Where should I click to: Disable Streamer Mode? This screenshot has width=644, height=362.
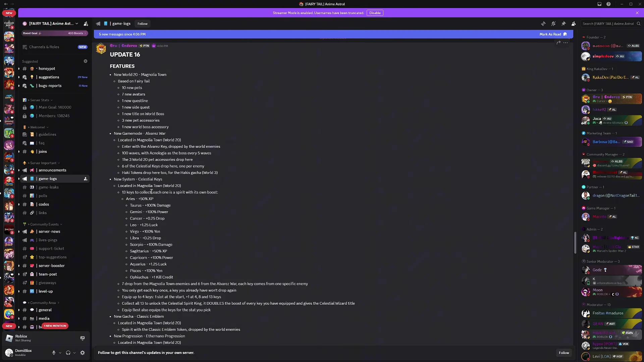375,13
